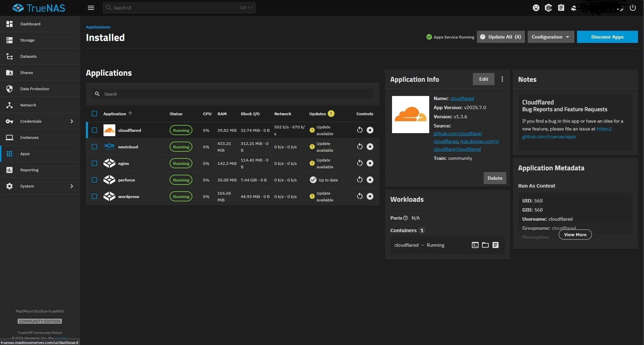Check the cloudflared row checkbox
This screenshot has height=345, width=644.
(94, 130)
